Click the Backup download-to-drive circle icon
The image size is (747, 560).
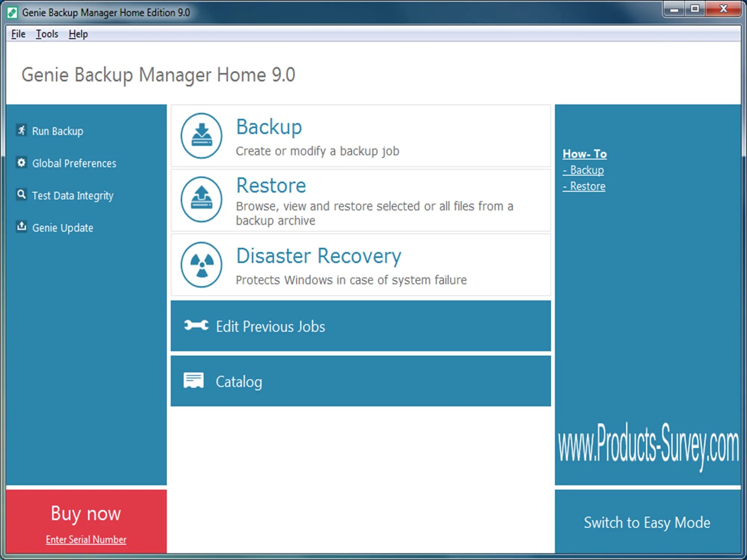201,136
